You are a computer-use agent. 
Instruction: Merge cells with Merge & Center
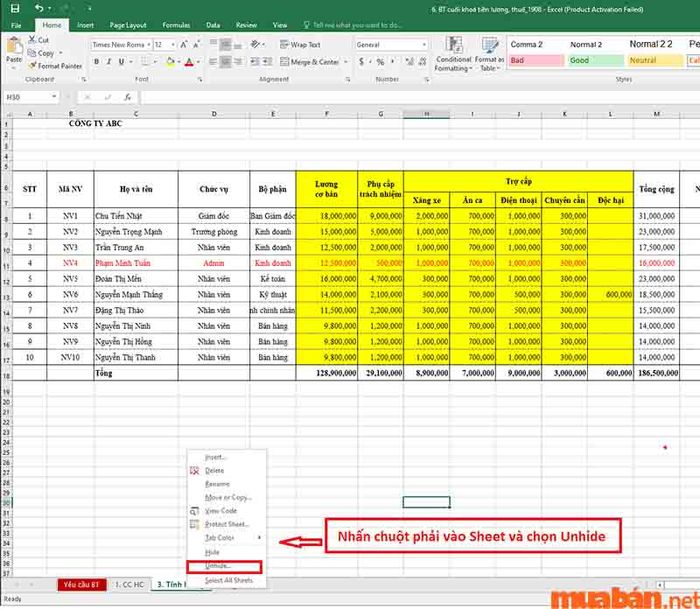tap(309, 62)
